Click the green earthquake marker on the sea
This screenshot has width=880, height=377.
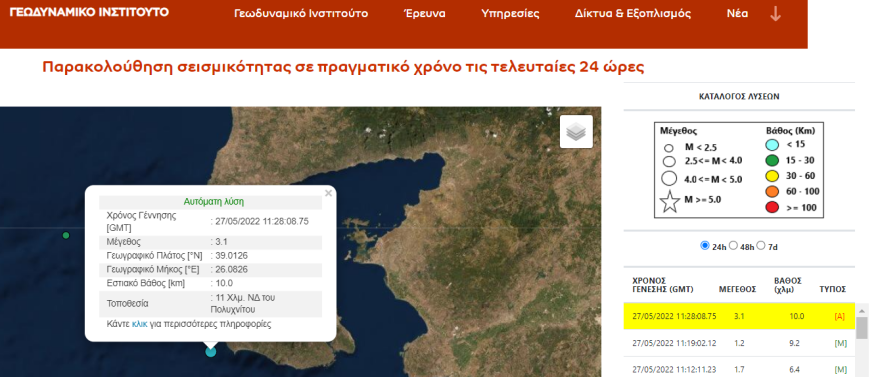[x=66, y=235]
